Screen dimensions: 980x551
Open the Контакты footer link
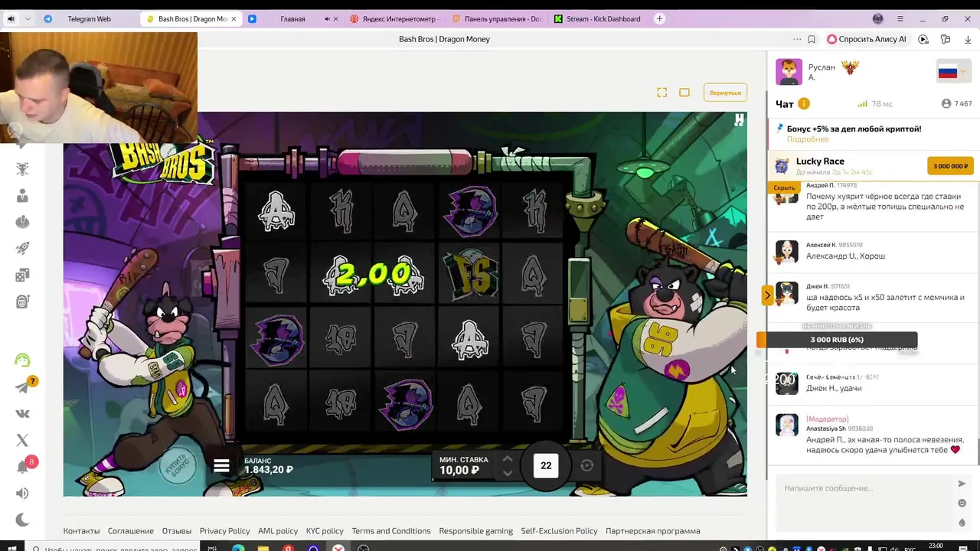coord(81,531)
